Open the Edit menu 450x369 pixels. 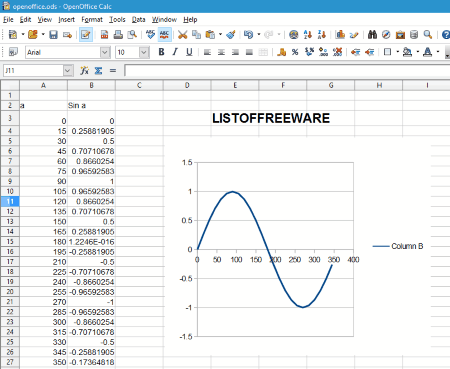click(x=25, y=20)
